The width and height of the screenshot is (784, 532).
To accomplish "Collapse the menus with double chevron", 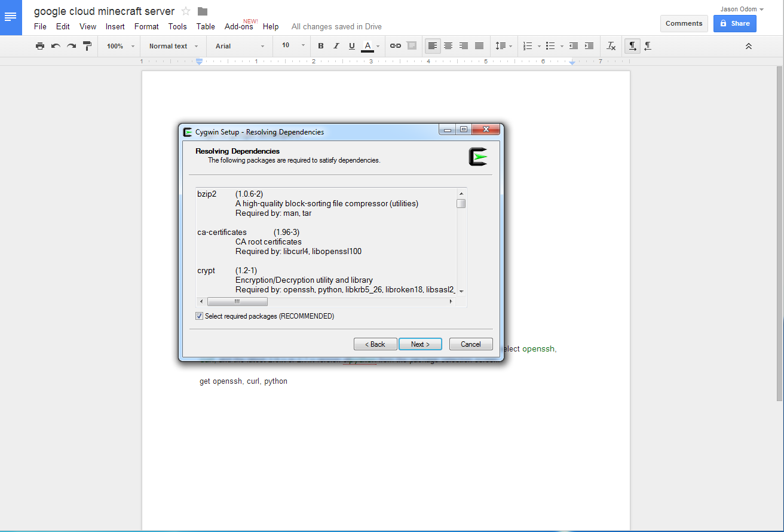I will tap(749, 46).
